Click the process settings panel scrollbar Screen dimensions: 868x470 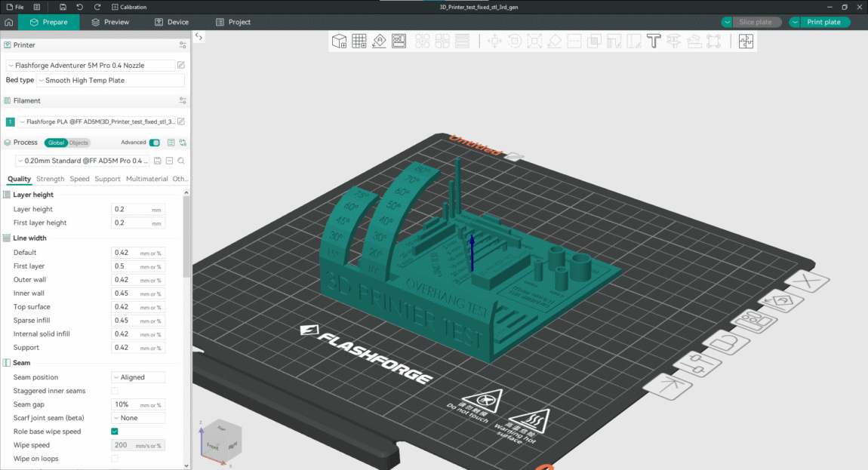click(x=186, y=235)
